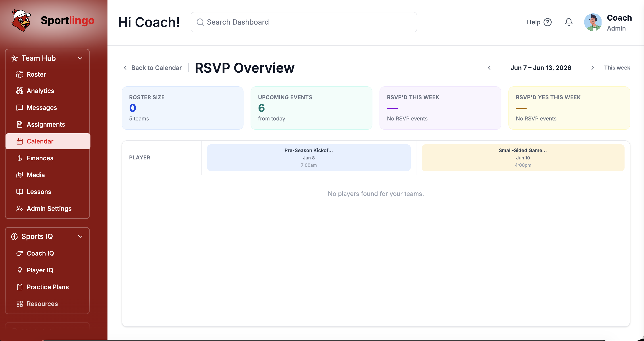The image size is (644, 341).
Task: Click the Team Hub network icon
Action: pos(14,58)
